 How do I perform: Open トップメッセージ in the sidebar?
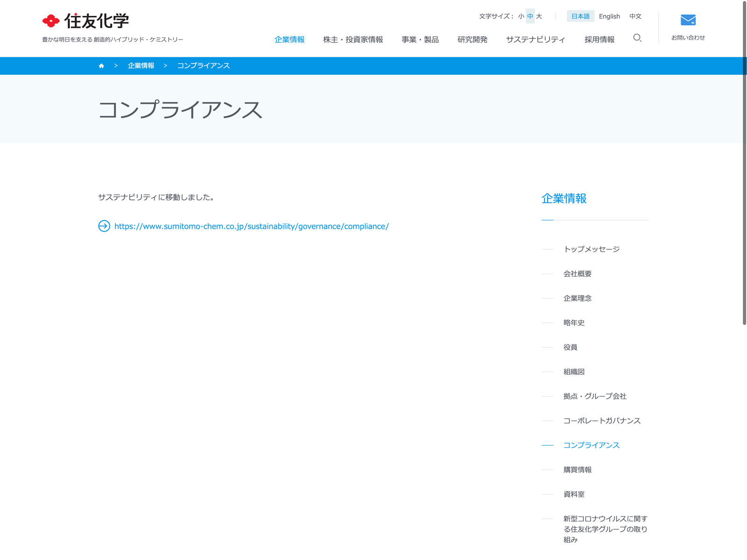pyautogui.click(x=592, y=249)
